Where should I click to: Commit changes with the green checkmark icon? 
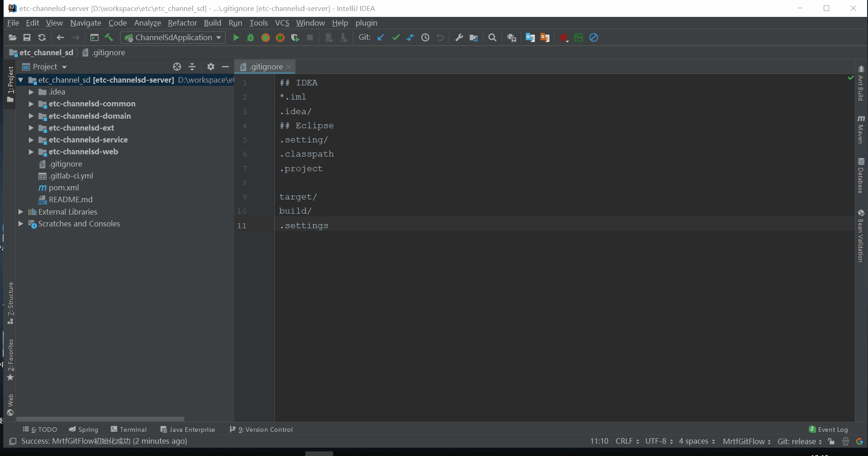(x=396, y=37)
